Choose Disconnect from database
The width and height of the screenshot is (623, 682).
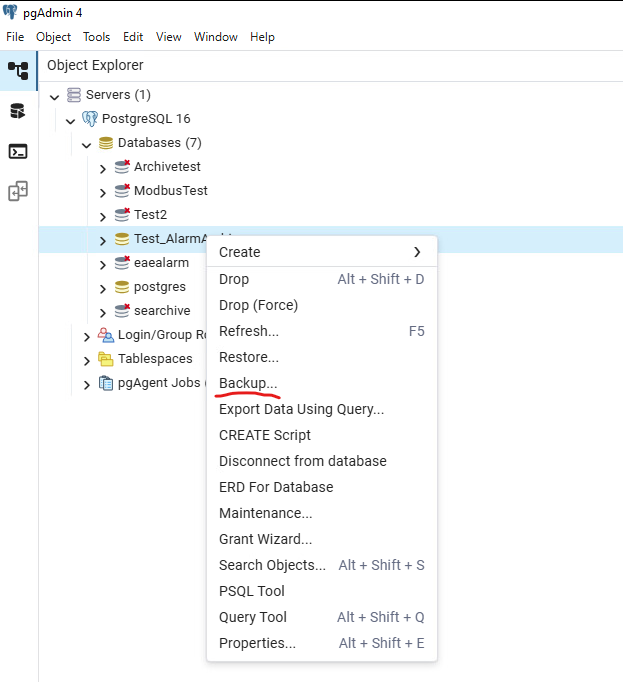click(x=322, y=461)
